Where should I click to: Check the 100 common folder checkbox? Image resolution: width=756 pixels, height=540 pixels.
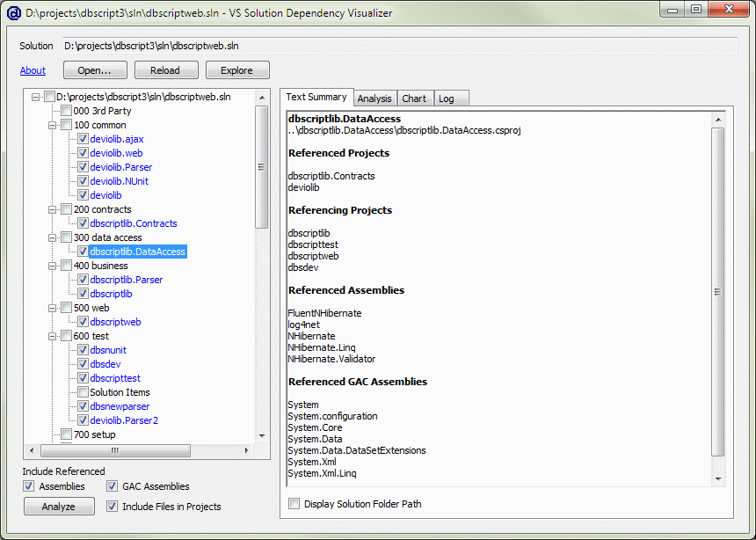pyautogui.click(x=67, y=125)
